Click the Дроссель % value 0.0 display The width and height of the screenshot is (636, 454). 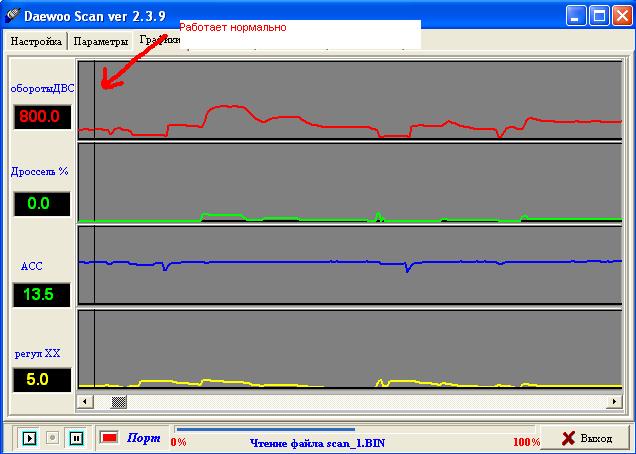[42, 204]
